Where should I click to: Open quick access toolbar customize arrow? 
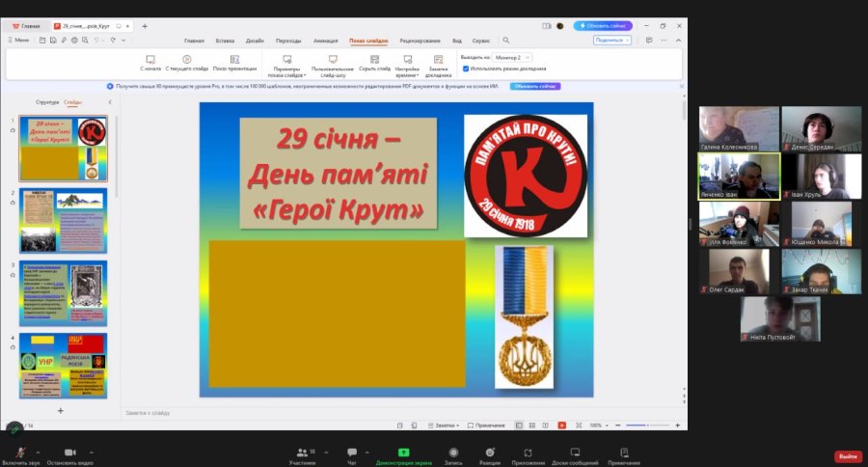point(123,41)
